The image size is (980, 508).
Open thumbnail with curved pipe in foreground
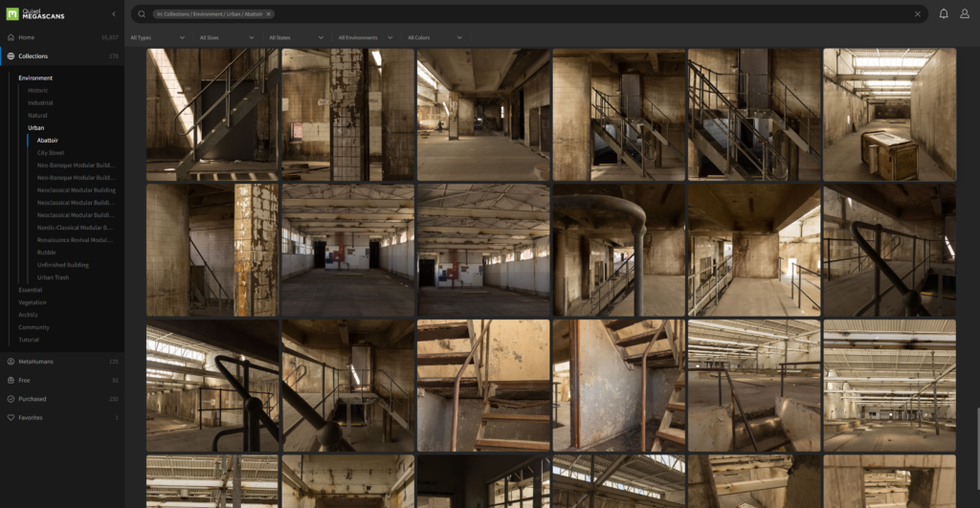619,250
